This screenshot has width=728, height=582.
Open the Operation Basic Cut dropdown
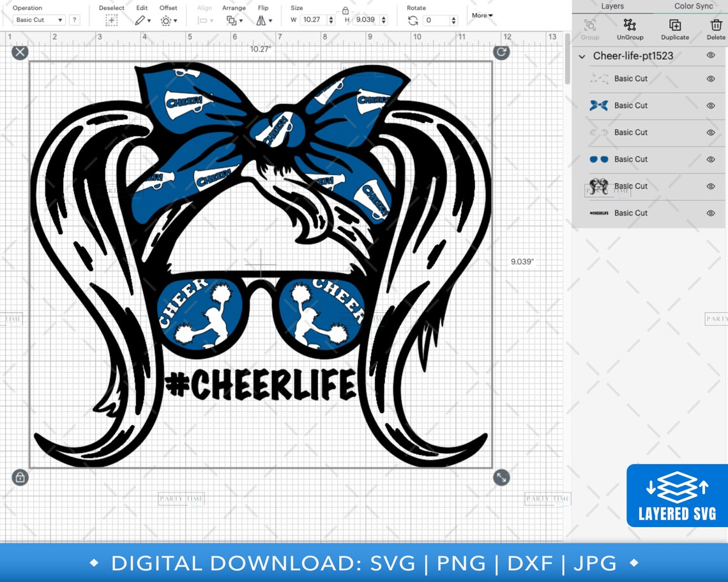[x=38, y=20]
